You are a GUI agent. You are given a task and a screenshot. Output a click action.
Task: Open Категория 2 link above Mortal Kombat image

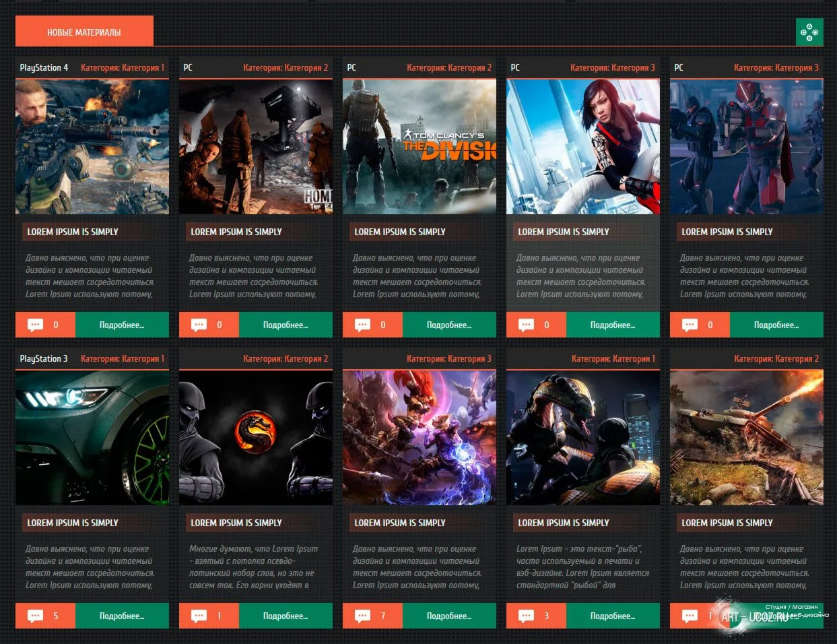point(306,358)
